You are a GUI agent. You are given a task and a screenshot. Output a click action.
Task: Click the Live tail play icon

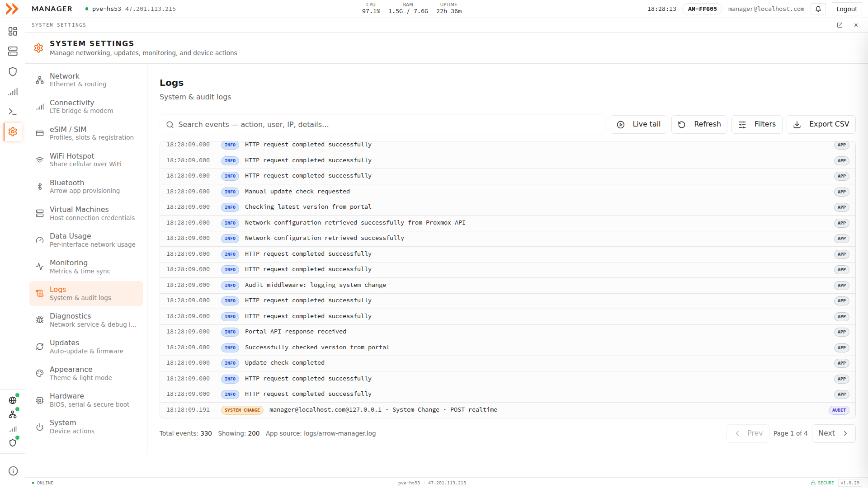[621, 125]
